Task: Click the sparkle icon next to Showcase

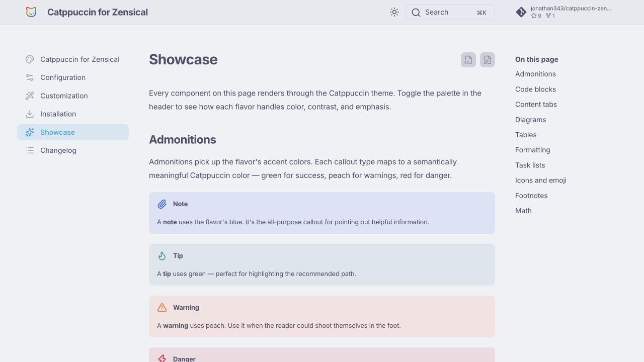Action: click(30, 132)
